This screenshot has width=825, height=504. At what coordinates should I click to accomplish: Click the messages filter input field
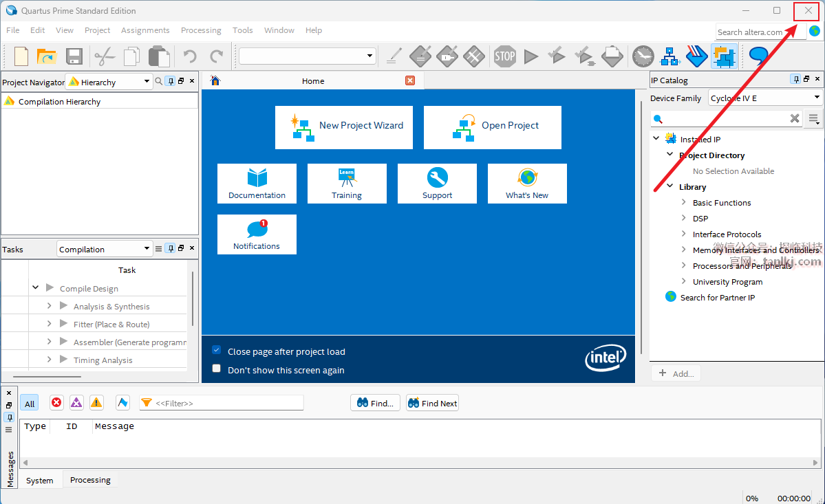pyautogui.click(x=227, y=404)
